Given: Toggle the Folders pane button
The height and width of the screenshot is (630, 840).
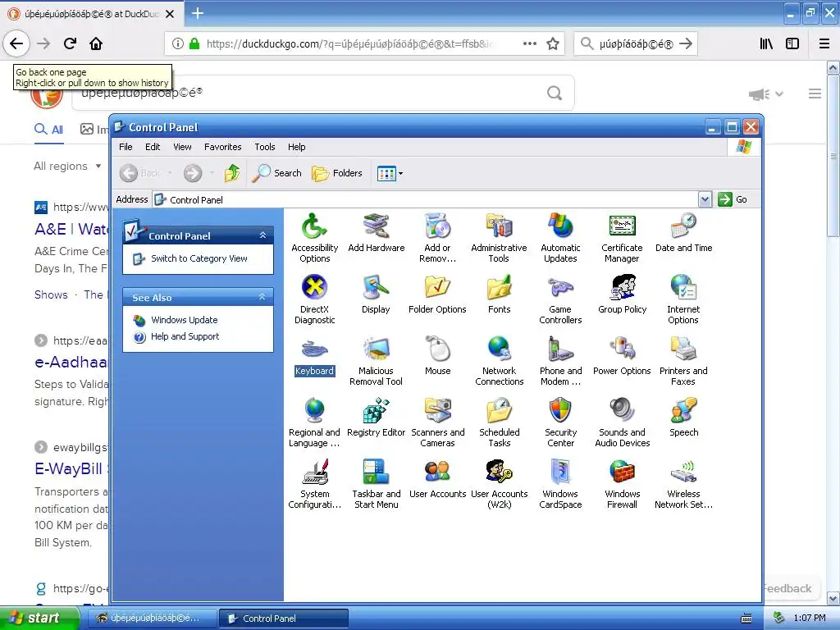Looking at the screenshot, I should click(x=337, y=173).
